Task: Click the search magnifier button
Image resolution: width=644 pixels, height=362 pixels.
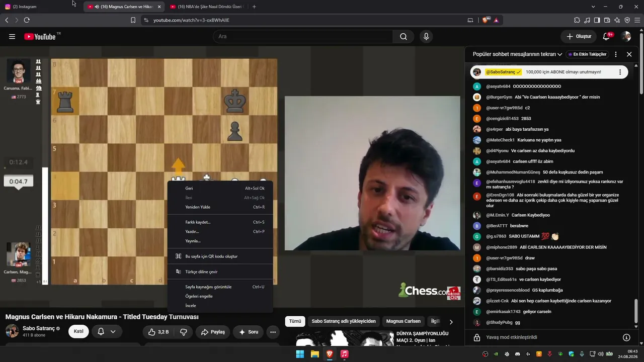Action: [404, 37]
